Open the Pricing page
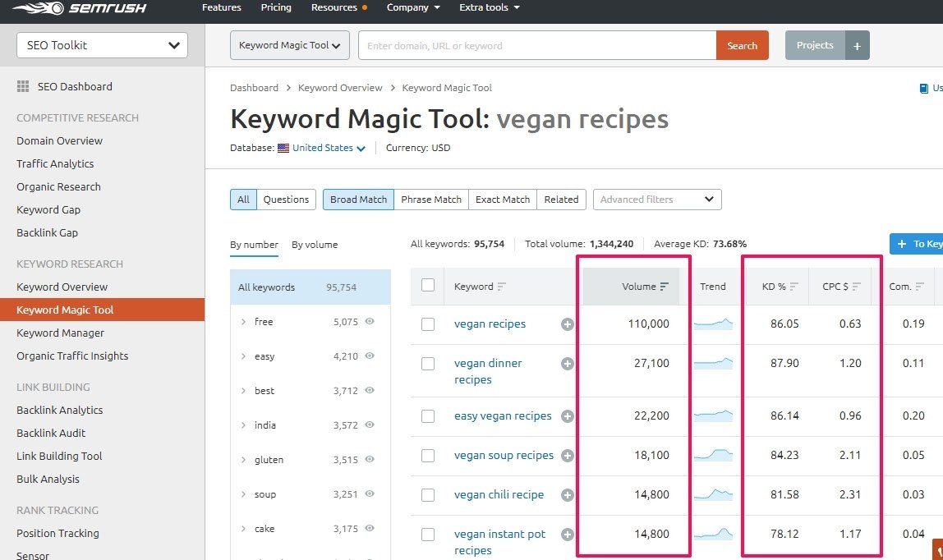This screenshot has height=560, width=943. pyautogui.click(x=276, y=8)
